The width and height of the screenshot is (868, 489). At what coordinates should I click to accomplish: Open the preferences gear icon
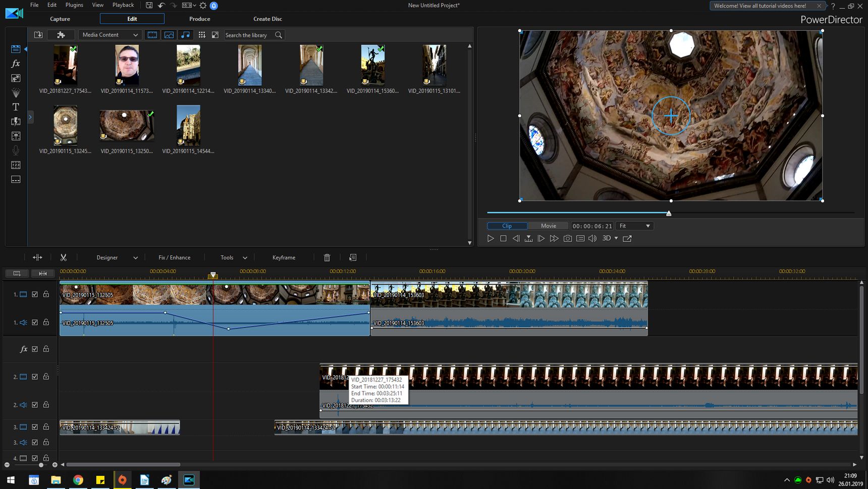(203, 5)
